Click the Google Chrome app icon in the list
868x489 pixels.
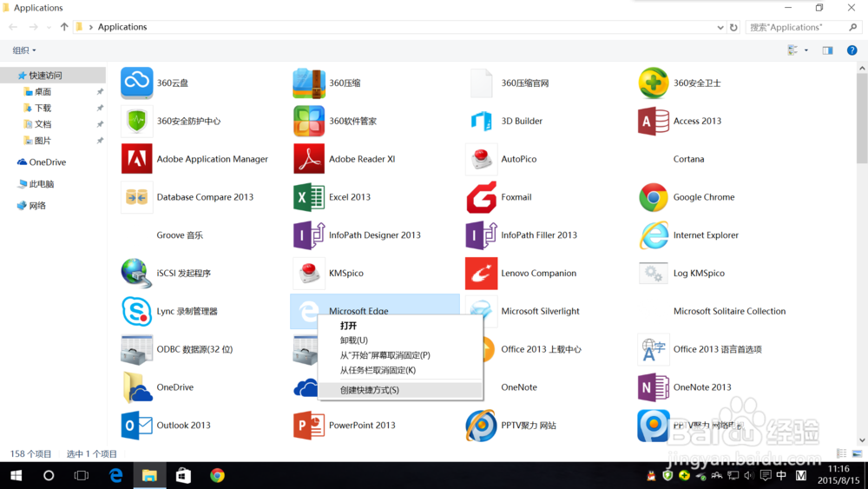pos(654,197)
